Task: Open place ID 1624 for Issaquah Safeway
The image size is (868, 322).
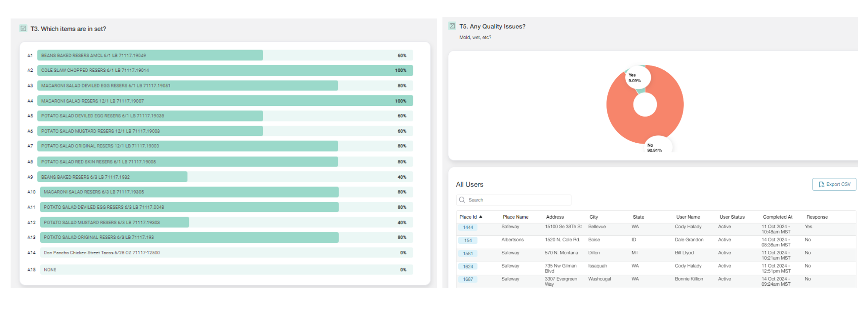Action: point(468,267)
